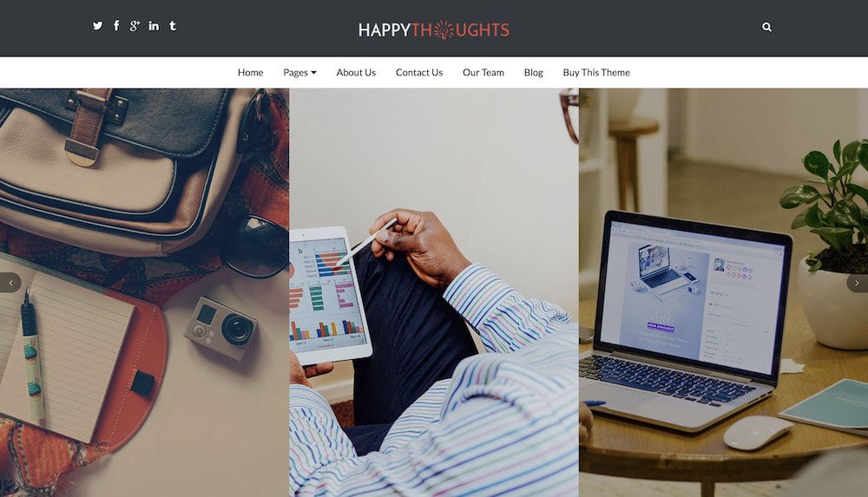Click the HappyThoughts logo
This screenshot has height=497, width=868.
[x=433, y=29]
